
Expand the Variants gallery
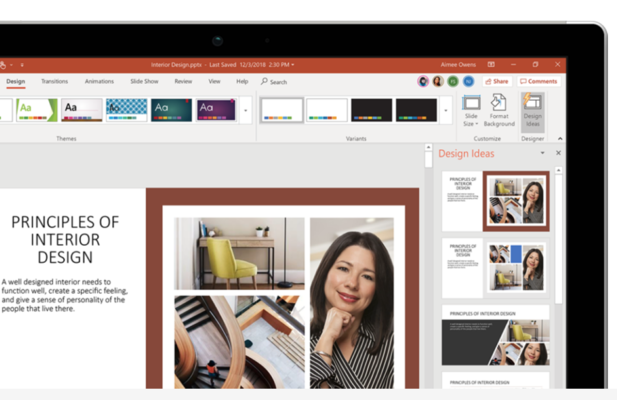pyautogui.click(x=446, y=111)
